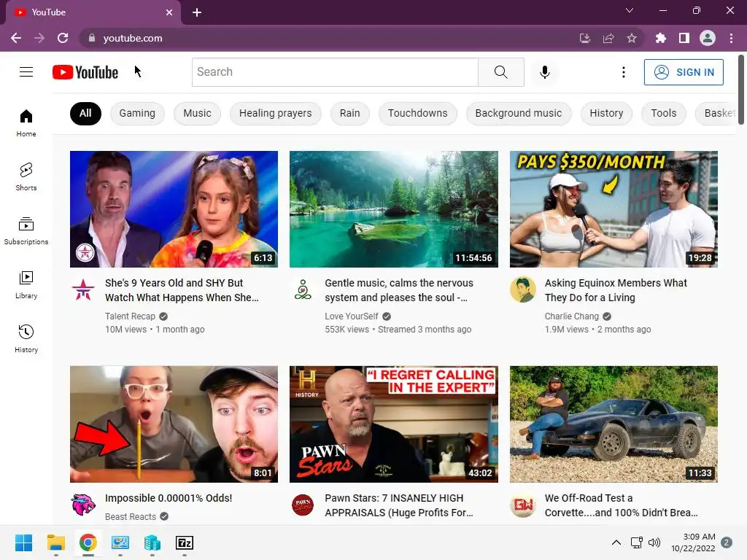Open Love YourSelf channel avatar

[x=303, y=289]
